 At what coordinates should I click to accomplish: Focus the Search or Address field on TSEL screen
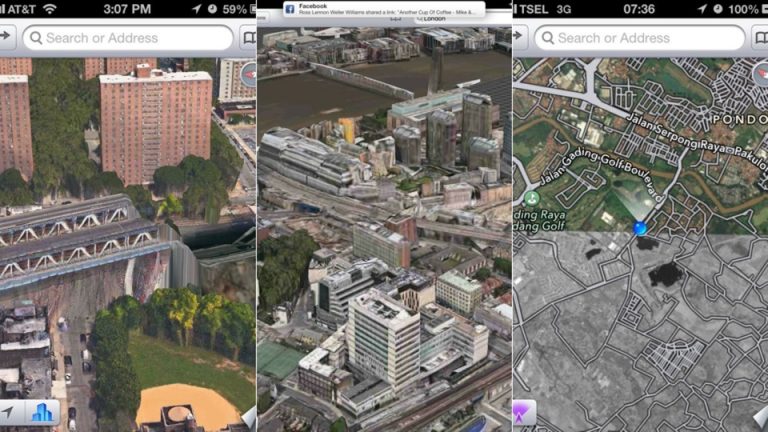(640, 38)
